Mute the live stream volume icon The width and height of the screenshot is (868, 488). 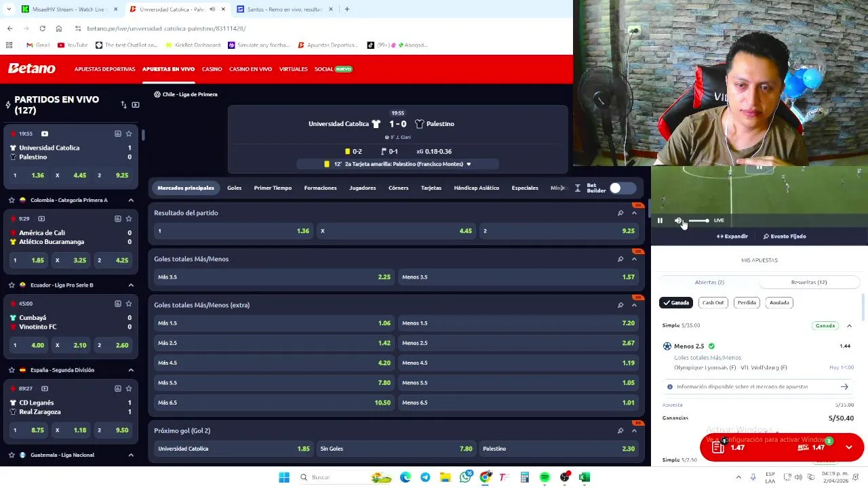tap(678, 220)
